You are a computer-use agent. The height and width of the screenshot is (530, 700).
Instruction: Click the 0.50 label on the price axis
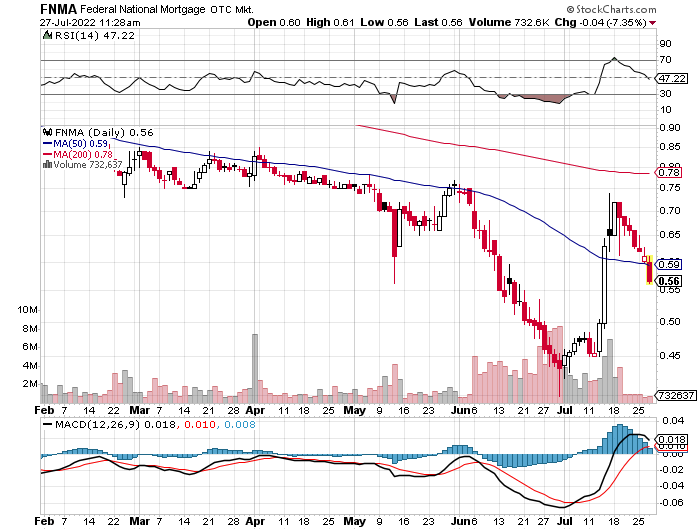[x=670, y=321]
